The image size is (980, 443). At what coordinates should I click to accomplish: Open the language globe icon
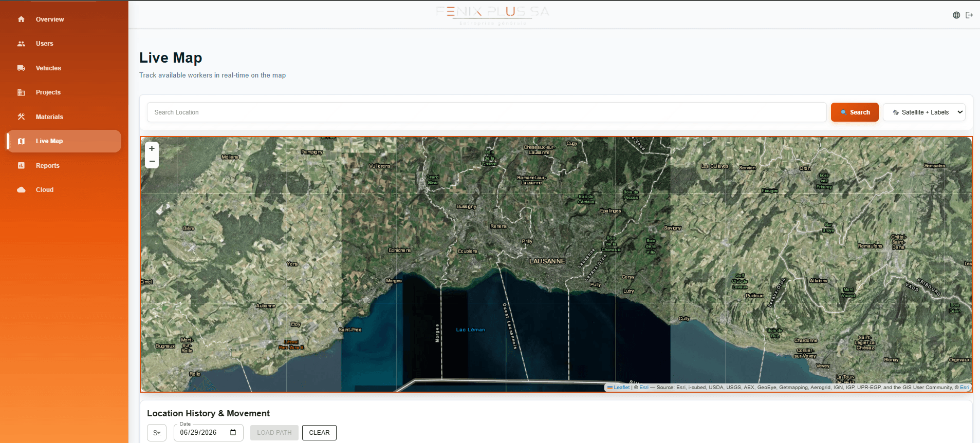click(956, 15)
